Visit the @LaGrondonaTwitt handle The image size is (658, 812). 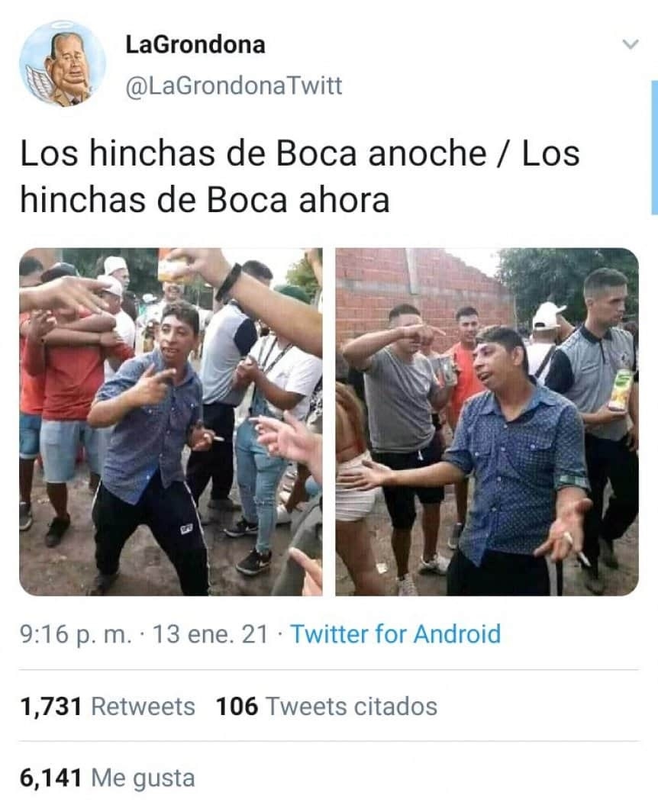(234, 85)
